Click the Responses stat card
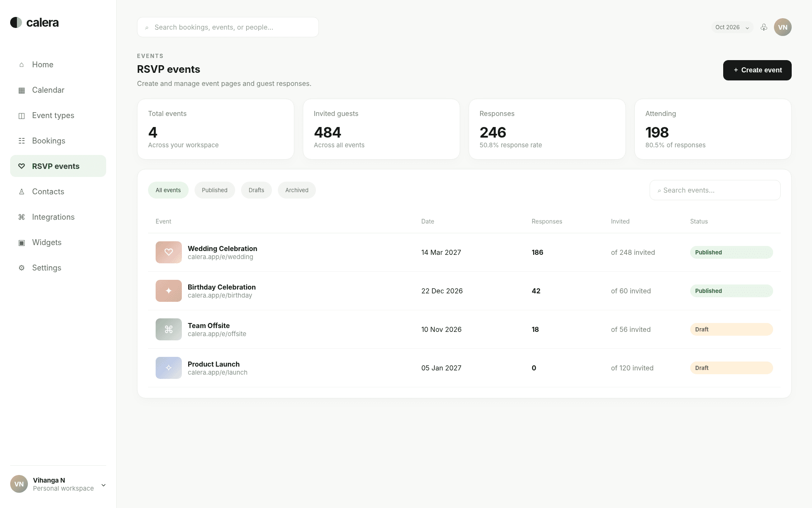Viewport: 812px width, 508px height. [547, 129]
